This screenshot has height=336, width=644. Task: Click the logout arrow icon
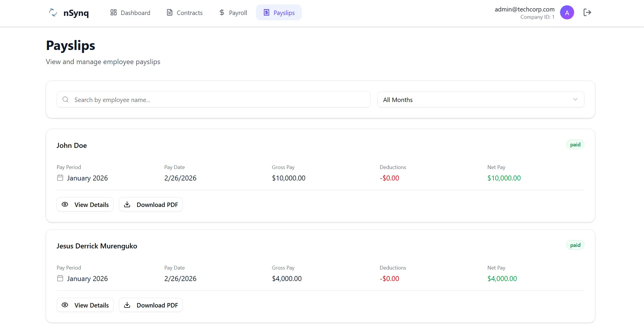588,12
